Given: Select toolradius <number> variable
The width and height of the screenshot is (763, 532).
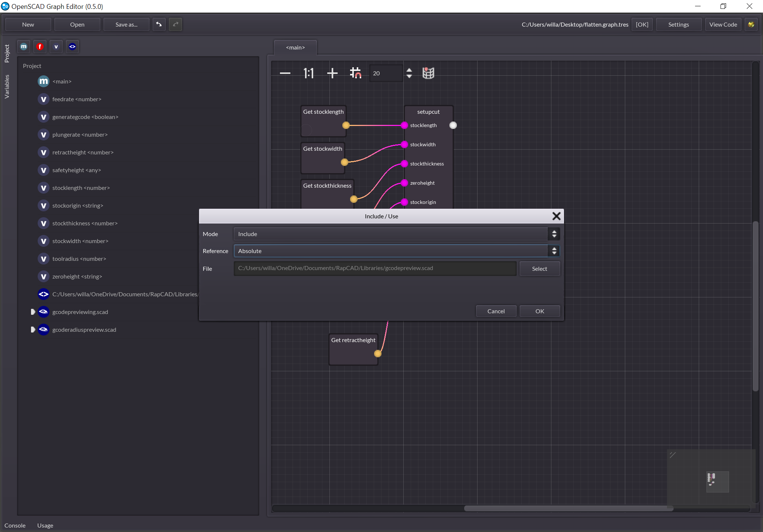Looking at the screenshot, I should (79, 259).
